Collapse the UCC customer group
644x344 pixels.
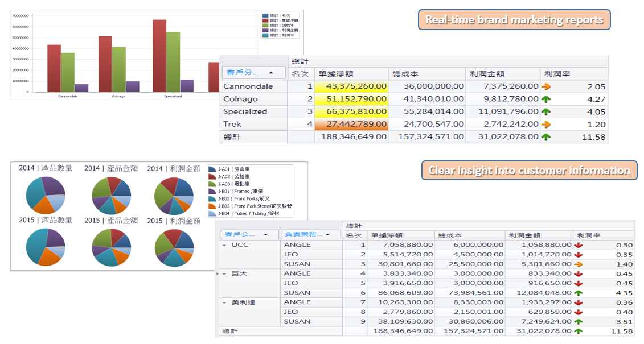click(x=224, y=245)
